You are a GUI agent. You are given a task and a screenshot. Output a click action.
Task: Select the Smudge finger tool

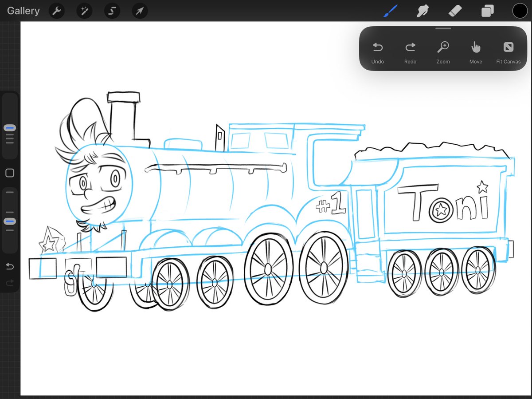[x=423, y=11]
